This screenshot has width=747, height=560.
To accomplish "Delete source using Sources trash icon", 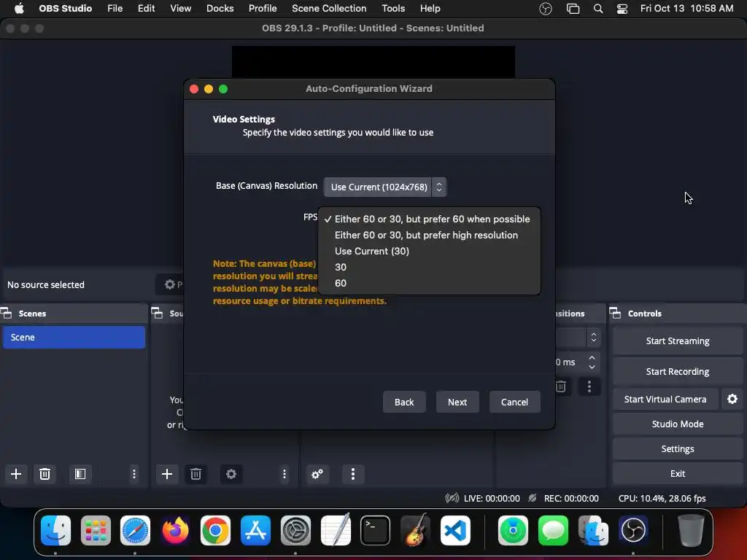I will click(196, 474).
